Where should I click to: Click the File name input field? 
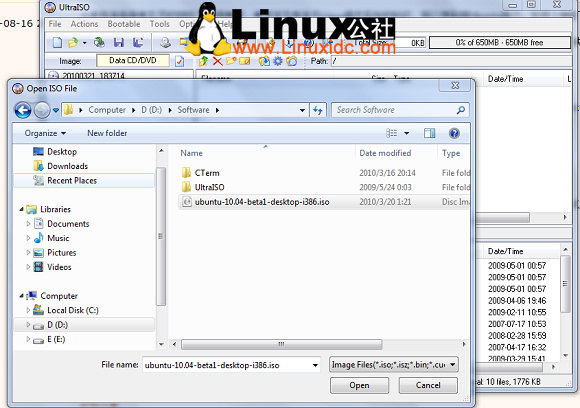pyautogui.click(x=226, y=365)
